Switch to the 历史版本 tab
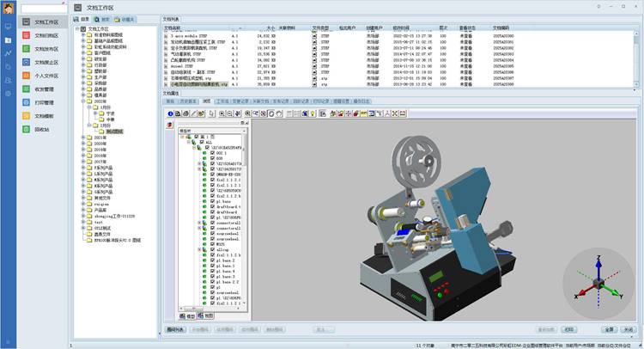 pos(189,101)
